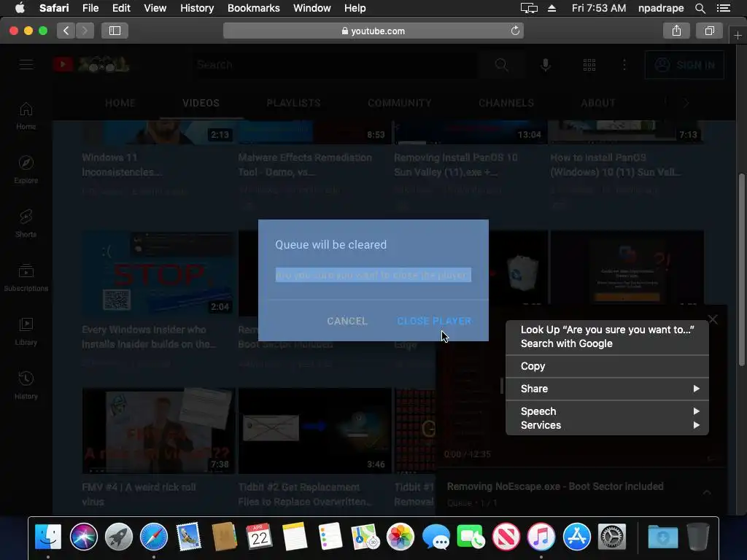Select the highlighted dialog message text
747x560 pixels.
click(x=373, y=275)
